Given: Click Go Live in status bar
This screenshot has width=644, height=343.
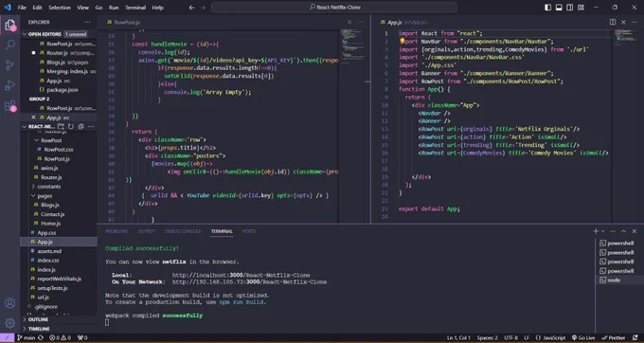Looking at the screenshot, I should tap(583, 337).
